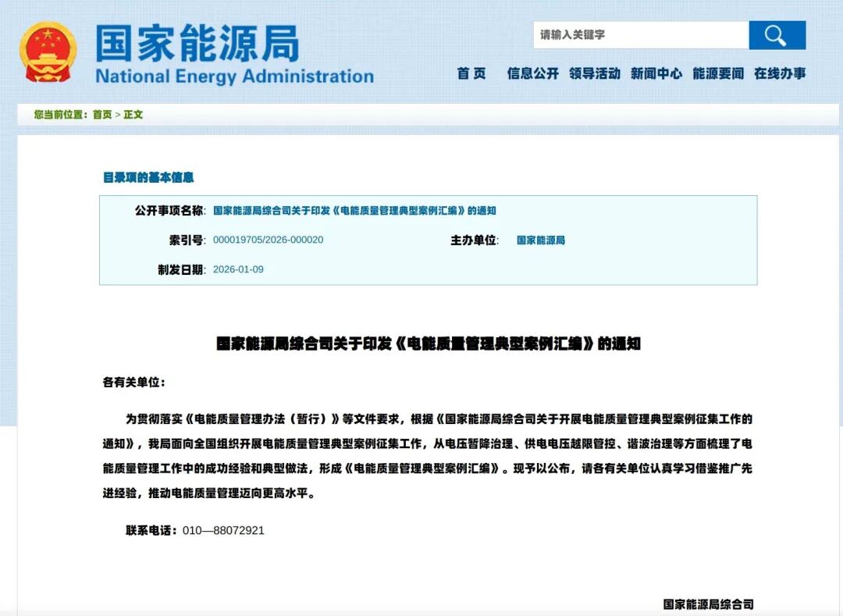Click the 索引号 label
The height and width of the screenshot is (616, 843).
[187, 240]
